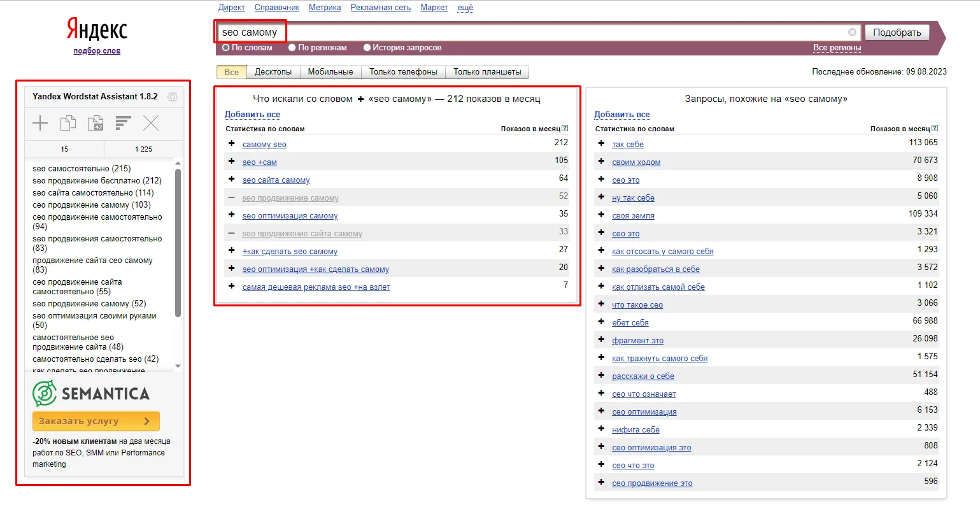Viewport: 980px width, 507px height.
Task: Expand the 'ещё' services menu
Action: click(465, 8)
